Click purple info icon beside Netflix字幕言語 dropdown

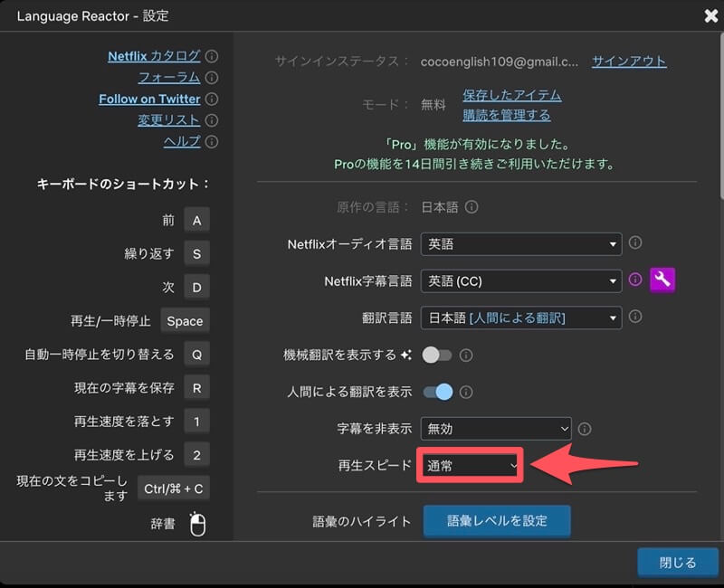pos(635,280)
